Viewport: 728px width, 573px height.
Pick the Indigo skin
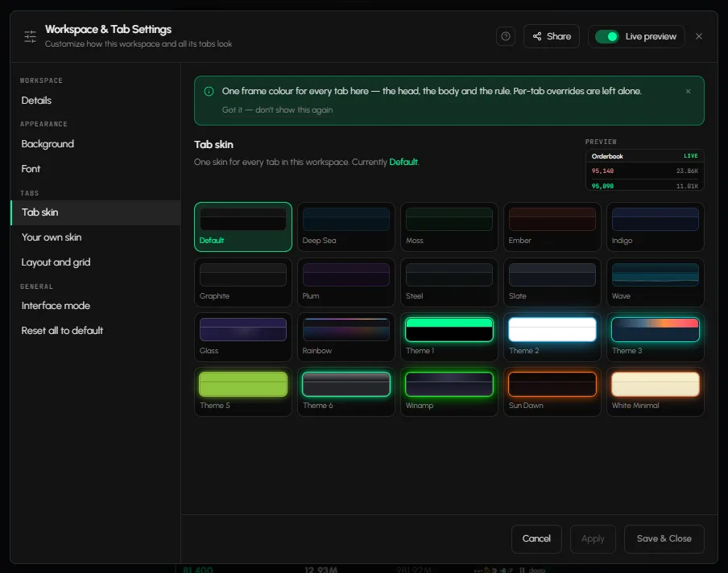pyautogui.click(x=655, y=227)
